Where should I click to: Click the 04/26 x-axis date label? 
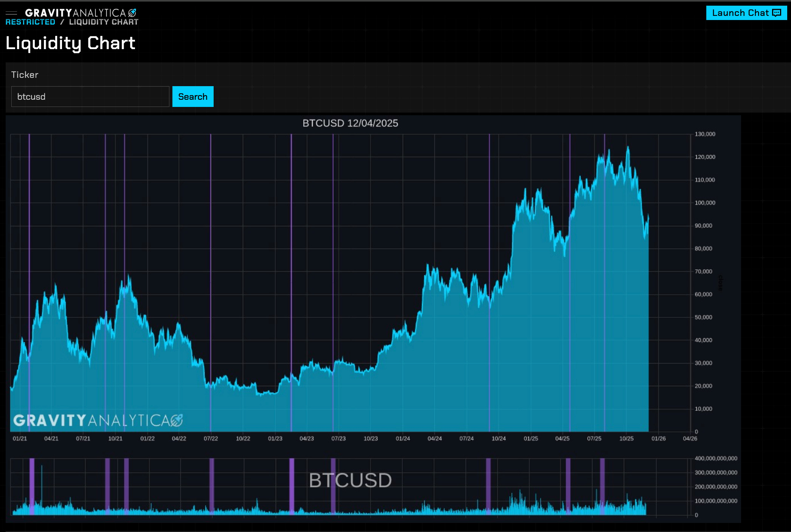(x=690, y=439)
